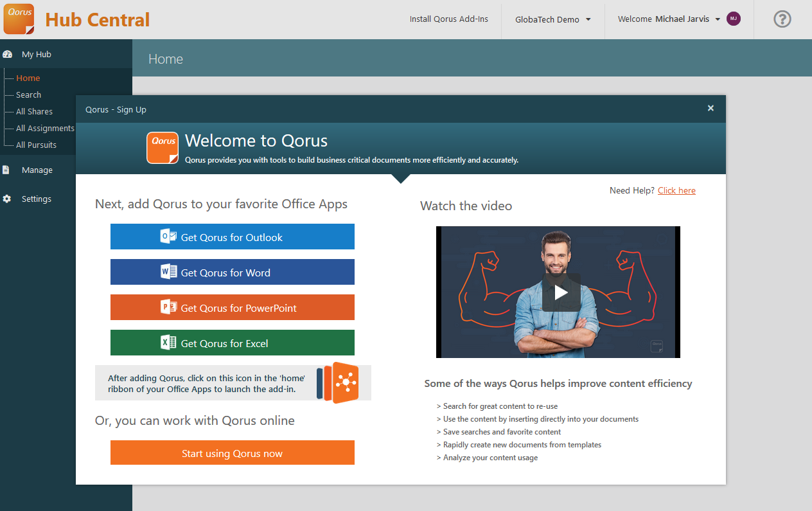The width and height of the screenshot is (812, 511).
Task: Click Get Qorus for PowerPoint
Action: click(x=233, y=307)
